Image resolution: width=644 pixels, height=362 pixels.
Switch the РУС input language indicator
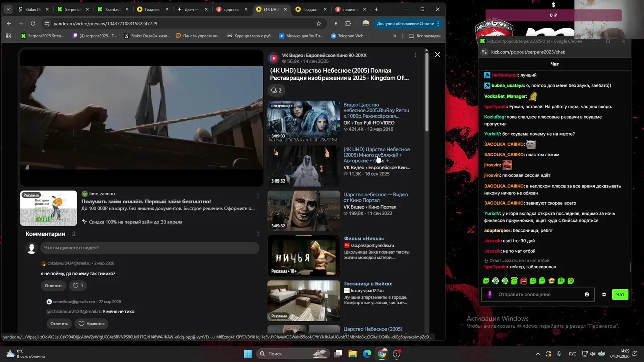tap(573, 354)
